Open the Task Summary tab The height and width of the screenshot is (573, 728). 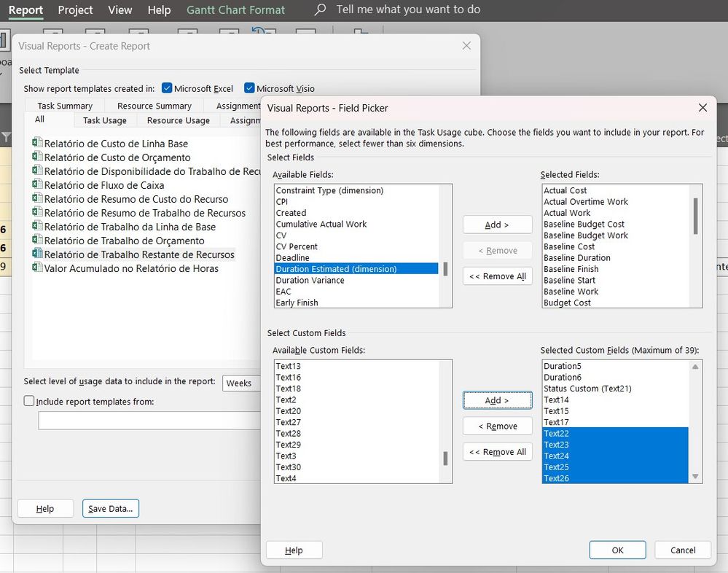65,106
